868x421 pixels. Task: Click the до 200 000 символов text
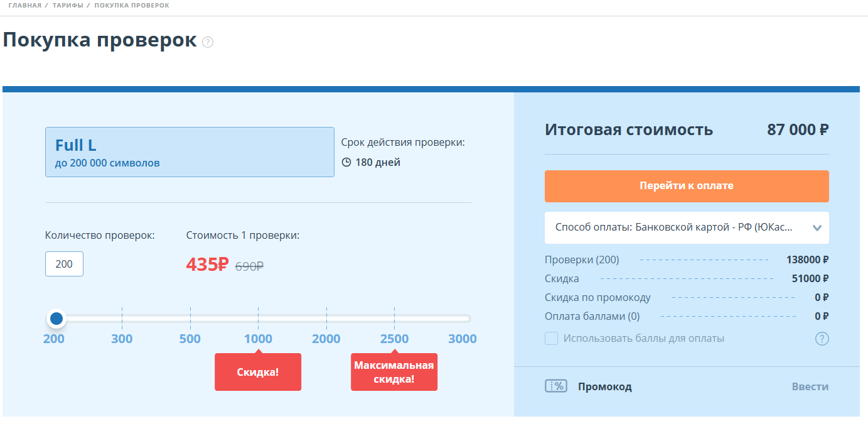point(107,163)
